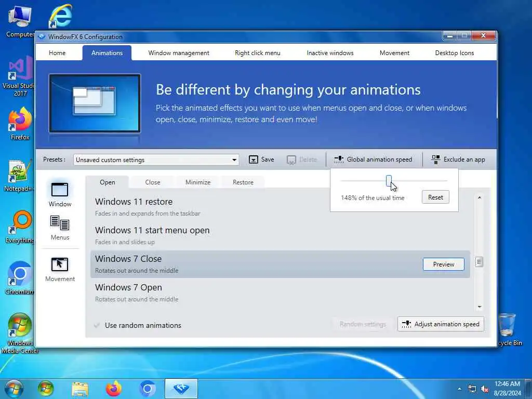Select the Windows 7 Open animation
Viewport: 532px width, 399px height.
[280, 292]
